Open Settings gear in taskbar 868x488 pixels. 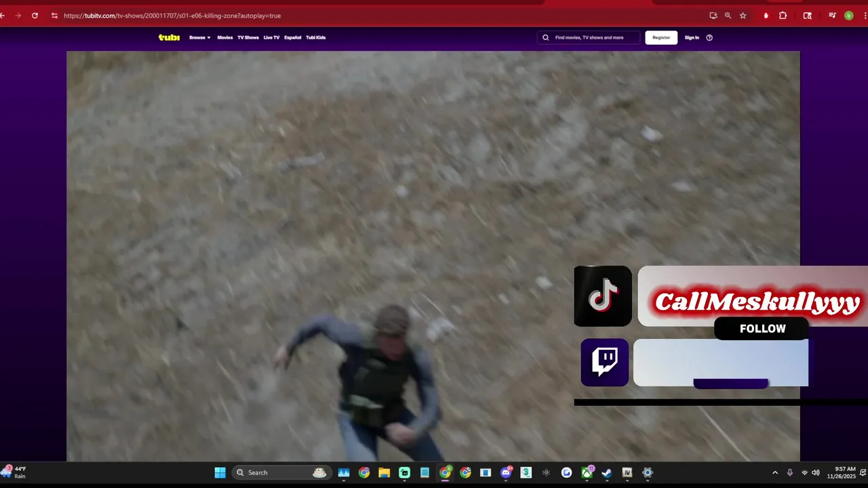tap(648, 472)
